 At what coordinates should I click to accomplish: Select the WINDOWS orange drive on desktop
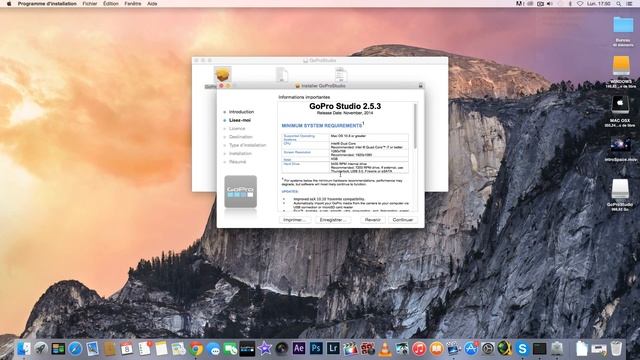[x=621, y=65]
